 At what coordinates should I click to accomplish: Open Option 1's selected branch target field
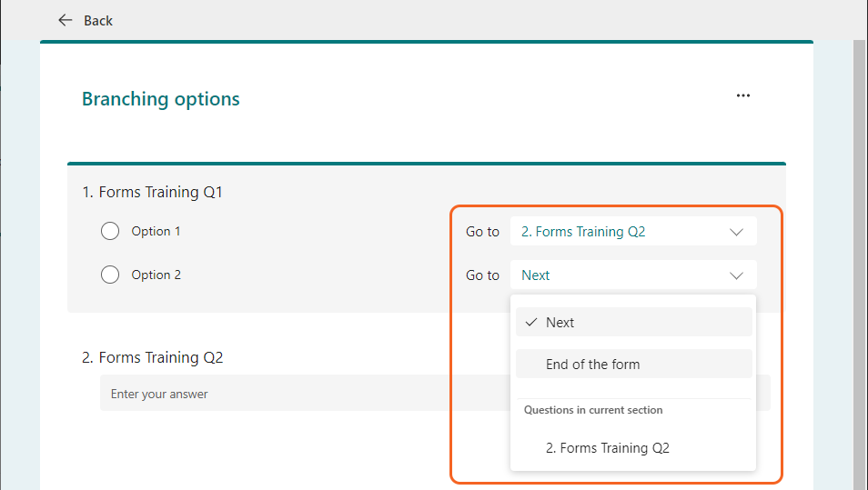[x=619, y=232]
